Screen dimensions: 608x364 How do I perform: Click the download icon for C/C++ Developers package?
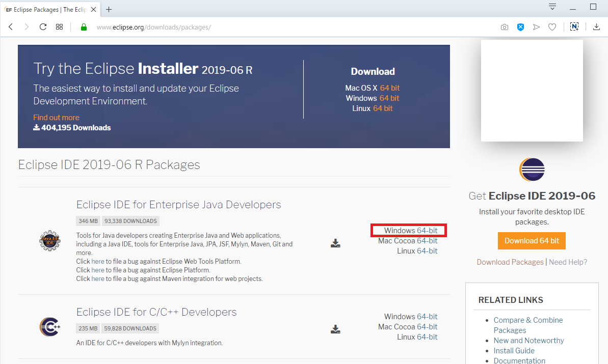[x=335, y=329]
